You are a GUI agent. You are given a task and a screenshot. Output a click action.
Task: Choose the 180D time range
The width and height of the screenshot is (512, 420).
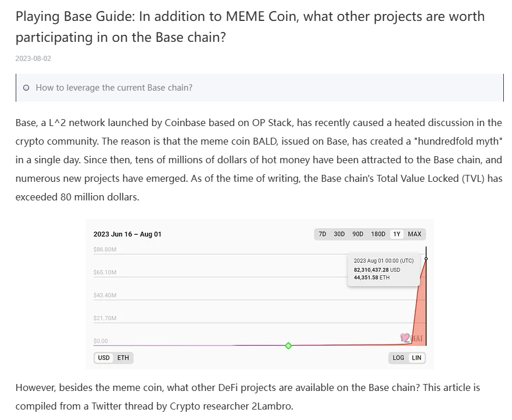(x=378, y=234)
